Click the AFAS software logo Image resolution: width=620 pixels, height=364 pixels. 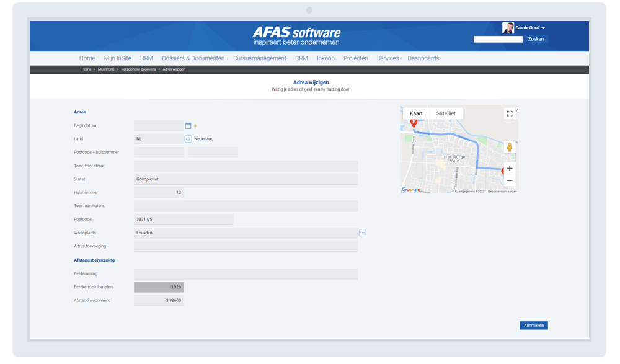coord(296,35)
